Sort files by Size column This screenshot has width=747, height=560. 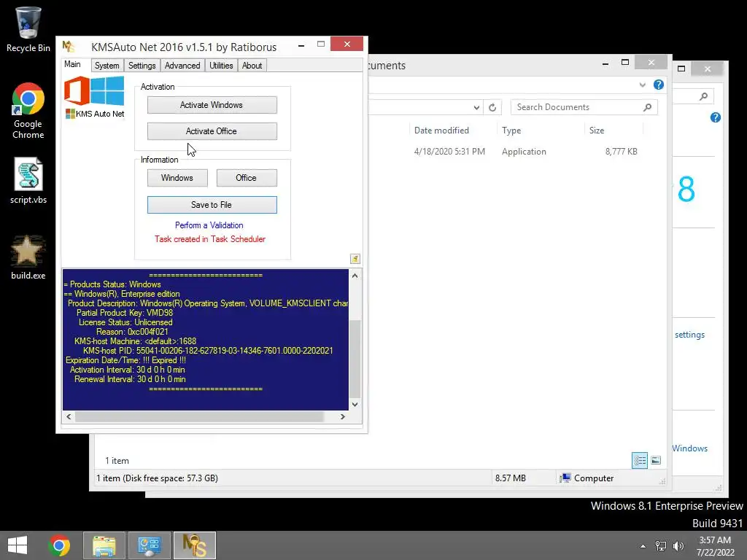click(x=597, y=131)
